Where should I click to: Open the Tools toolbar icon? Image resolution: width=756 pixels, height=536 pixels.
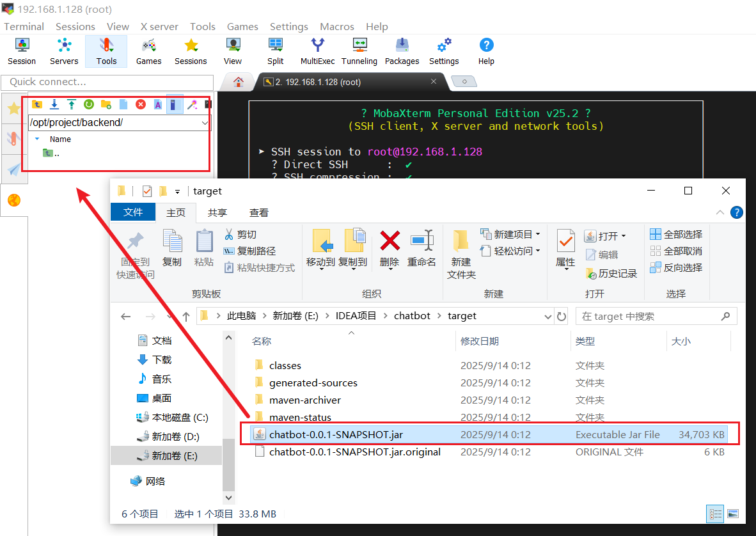[x=106, y=52]
